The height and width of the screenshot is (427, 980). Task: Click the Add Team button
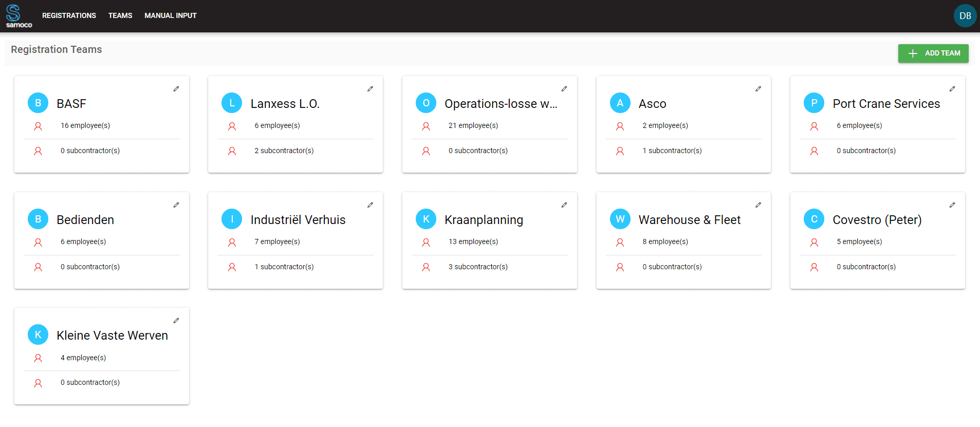[933, 53]
